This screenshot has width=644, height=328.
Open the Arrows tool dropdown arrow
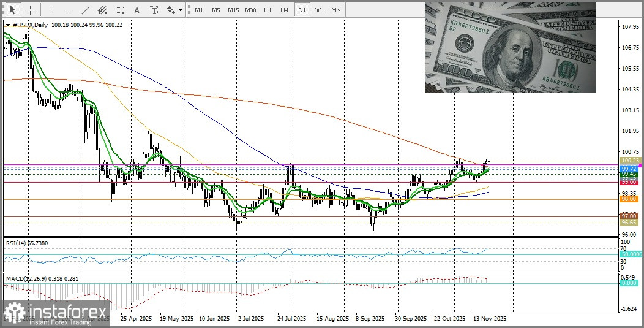click(181, 10)
